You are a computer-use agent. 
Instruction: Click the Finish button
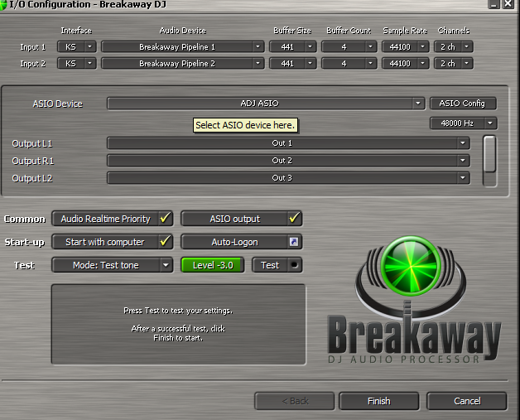[x=378, y=401]
